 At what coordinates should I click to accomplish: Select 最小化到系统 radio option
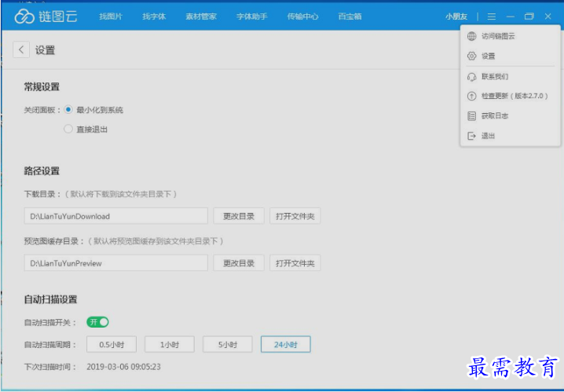(x=68, y=110)
